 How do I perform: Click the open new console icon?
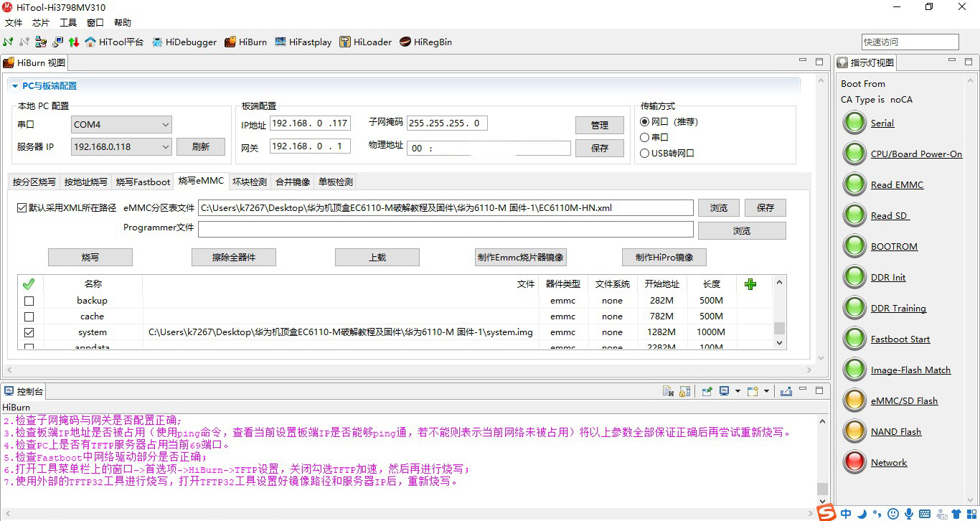(x=753, y=391)
